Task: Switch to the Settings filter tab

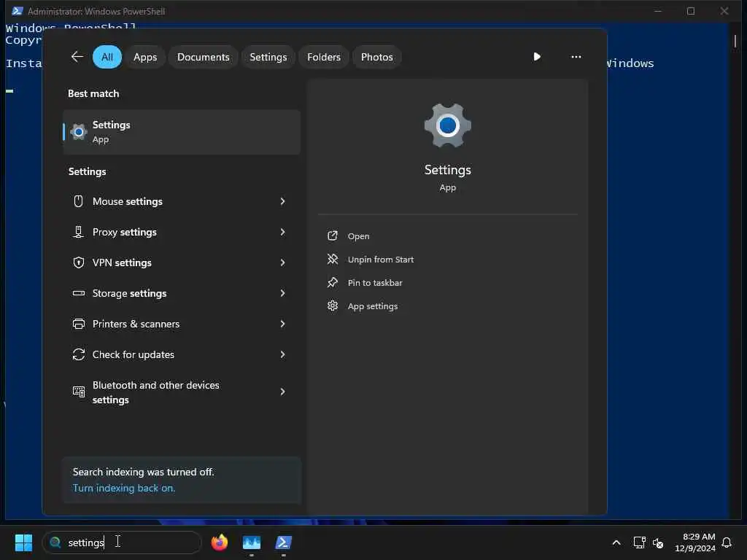Action: coord(268,57)
